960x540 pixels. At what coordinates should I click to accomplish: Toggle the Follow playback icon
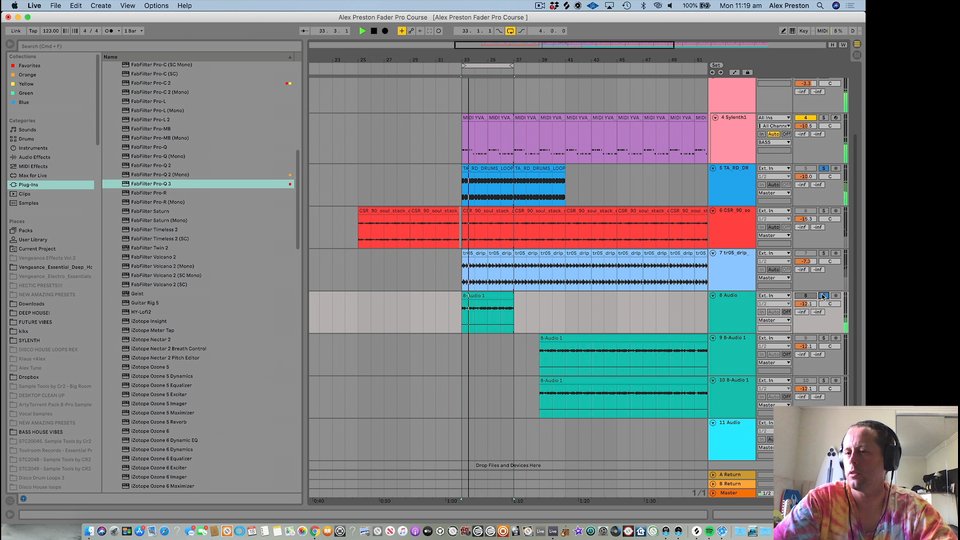(x=304, y=31)
